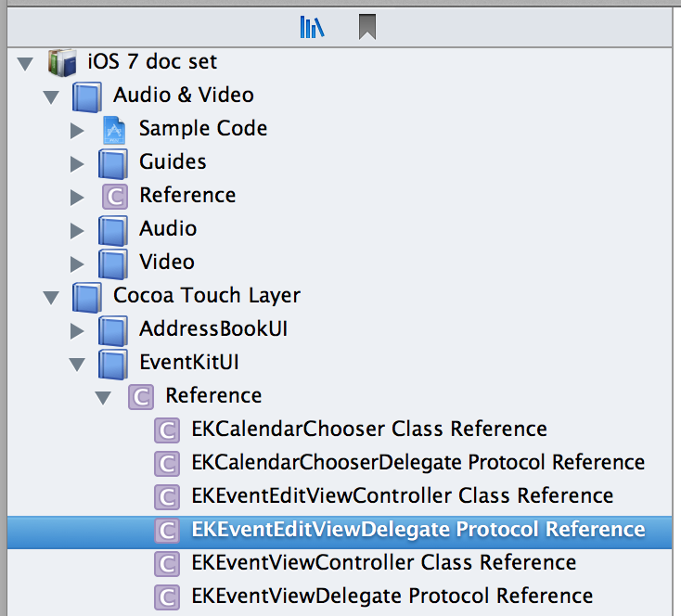
Task: Expand the Sample Code folder
Action: 77,129
